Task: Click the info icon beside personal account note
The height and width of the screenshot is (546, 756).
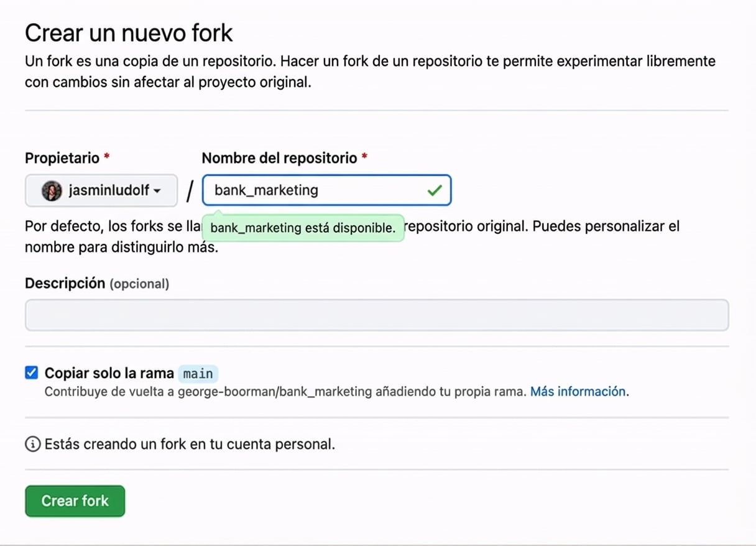Action: click(32, 444)
